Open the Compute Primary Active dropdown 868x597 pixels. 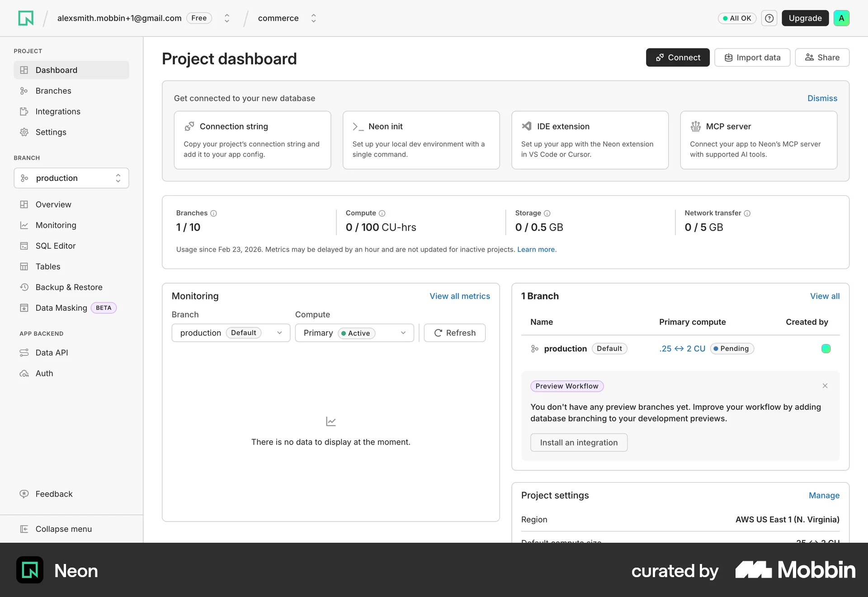coord(354,333)
